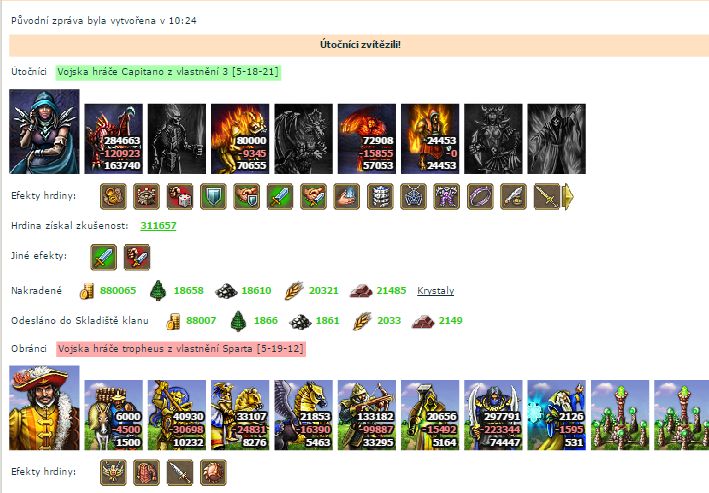709x493 pixels.
Task: Expand more hero effects with yellow arrow
Action: click(x=568, y=196)
